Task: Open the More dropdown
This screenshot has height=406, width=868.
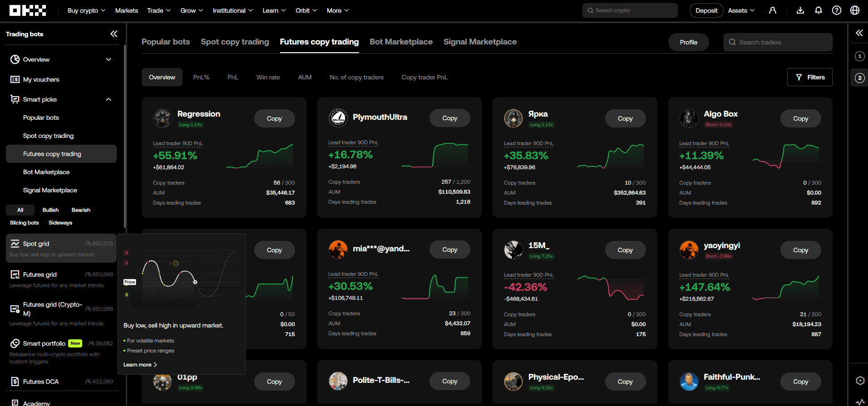Action: pos(338,10)
